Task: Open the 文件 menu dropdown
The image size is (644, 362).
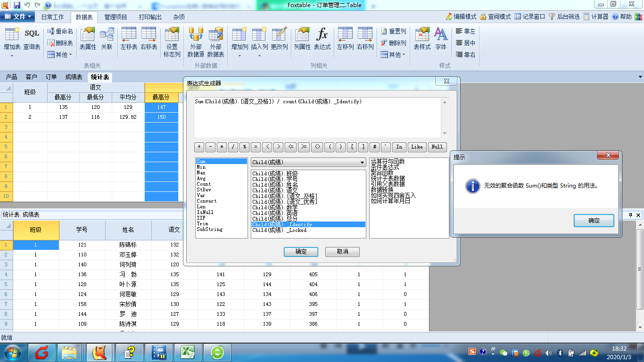Action: (18, 16)
